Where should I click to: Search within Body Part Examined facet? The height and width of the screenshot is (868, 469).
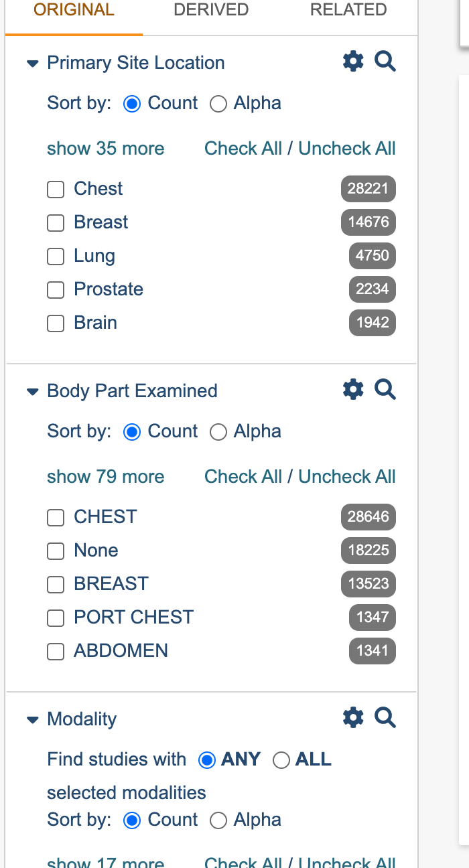[x=385, y=389]
